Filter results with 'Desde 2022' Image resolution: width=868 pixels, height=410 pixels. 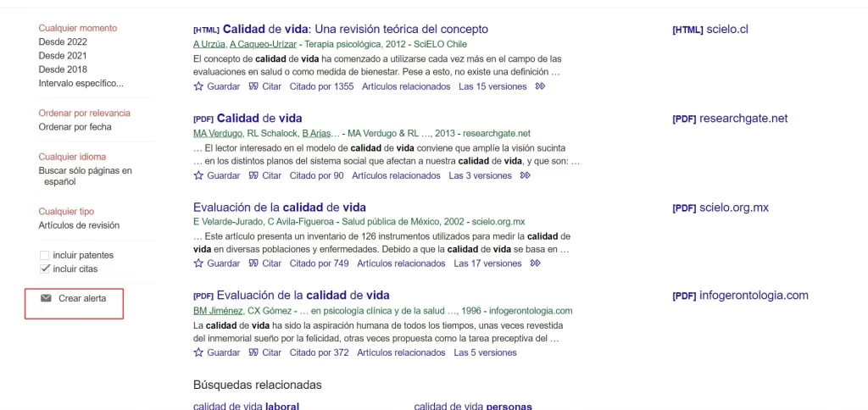63,42
